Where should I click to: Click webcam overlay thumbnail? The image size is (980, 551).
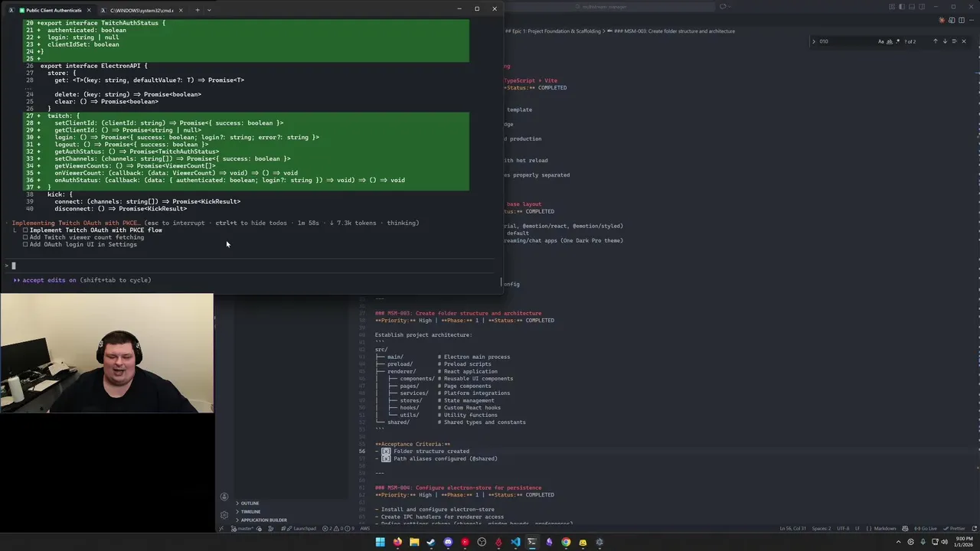click(x=107, y=354)
